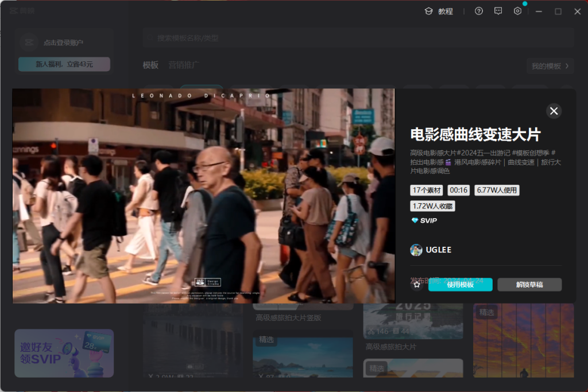The width and height of the screenshot is (588, 392).
Task: Click the 点击登录账户 account avatar icon
Action: click(x=28, y=41)
